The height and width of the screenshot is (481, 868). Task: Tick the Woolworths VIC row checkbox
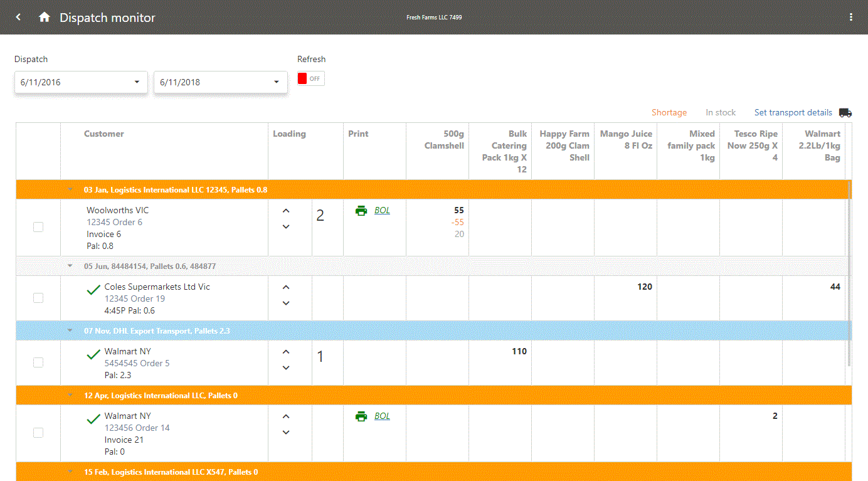(38, 227)
